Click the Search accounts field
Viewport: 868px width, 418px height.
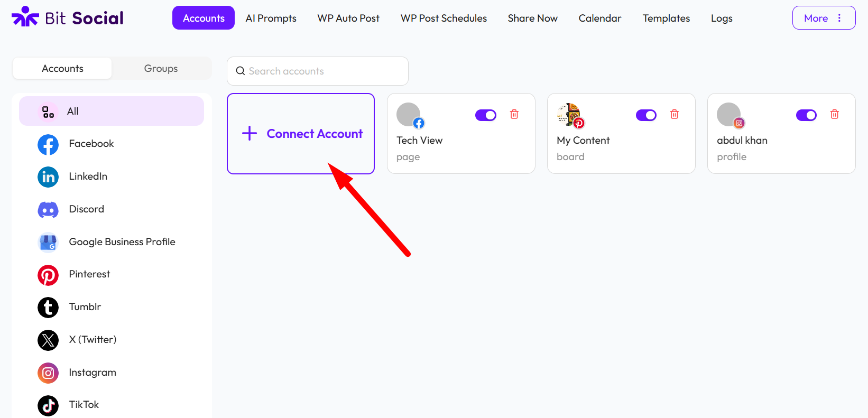[x=317, y=71]
